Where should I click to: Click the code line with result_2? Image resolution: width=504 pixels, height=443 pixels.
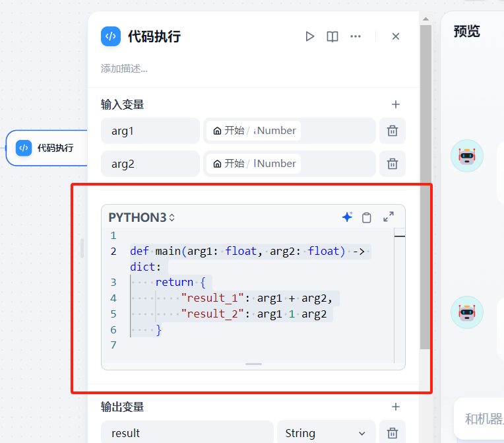click(253, 314)
